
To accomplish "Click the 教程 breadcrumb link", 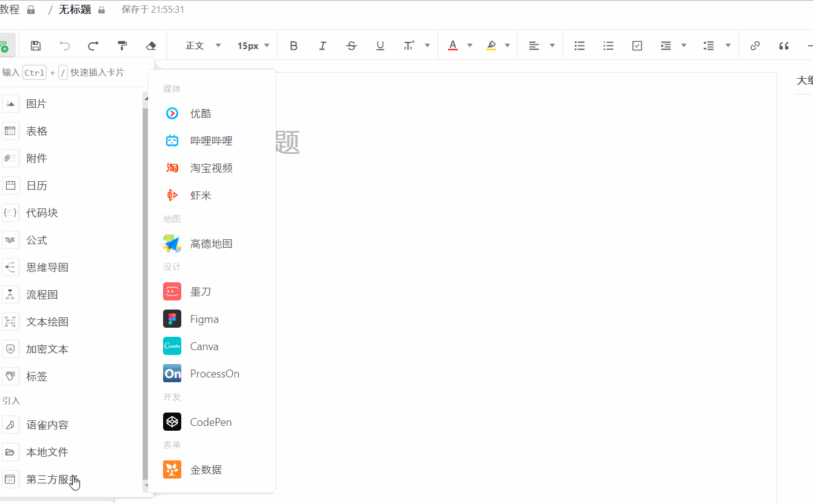I will (x=10, y=10).
